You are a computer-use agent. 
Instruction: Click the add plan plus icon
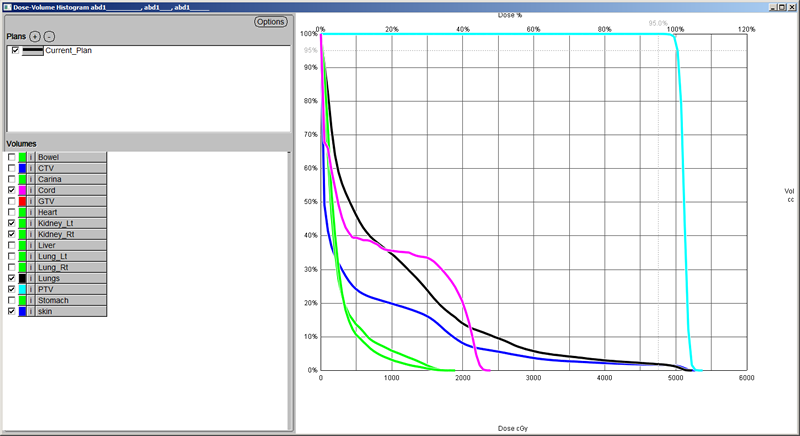click(x=35, y=35)
